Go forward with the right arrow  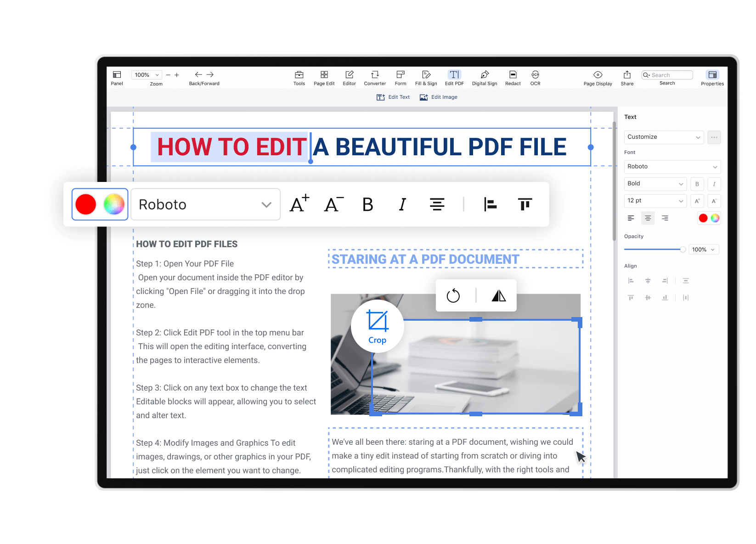click(210, 74)
